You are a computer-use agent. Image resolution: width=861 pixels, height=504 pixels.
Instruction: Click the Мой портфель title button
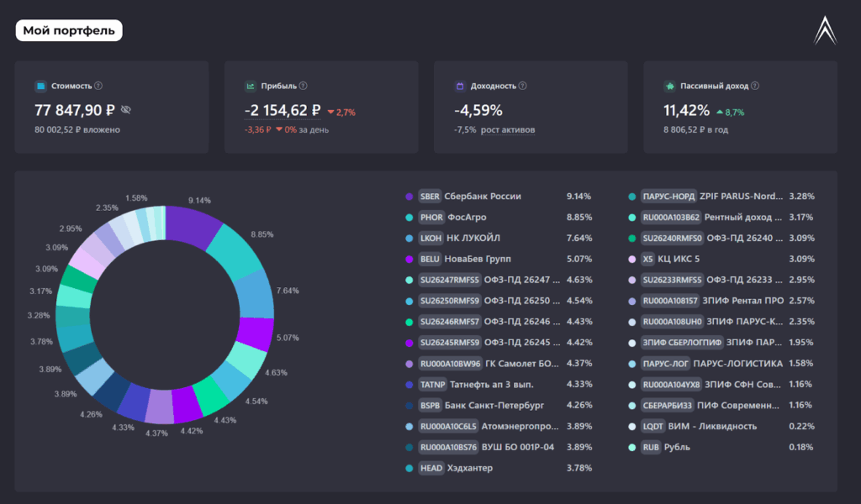coord(69,31)
